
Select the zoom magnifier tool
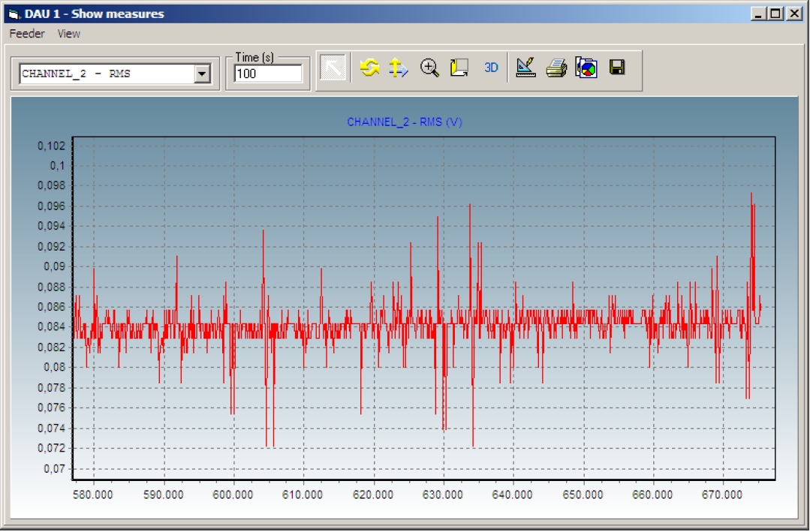tap(429, 68)
